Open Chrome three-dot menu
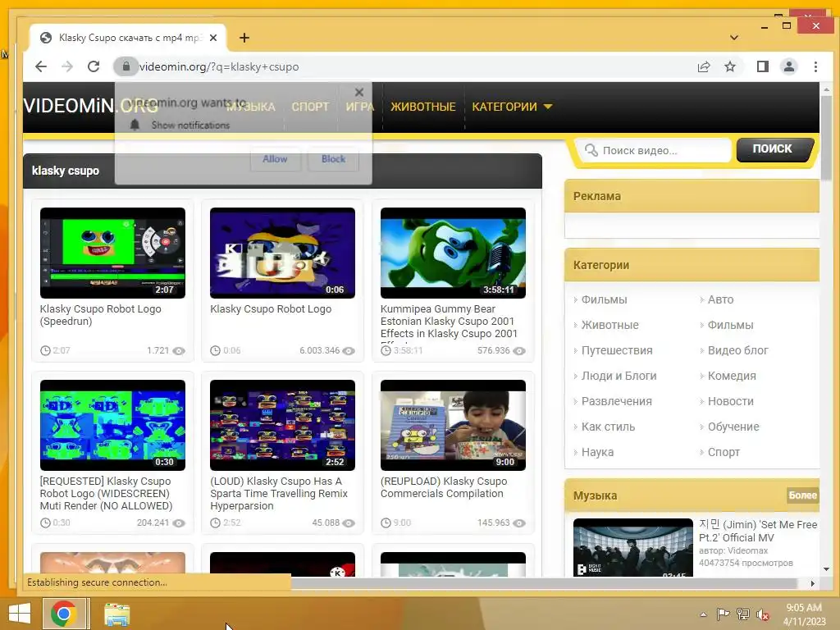 pyautogui.click(x=815, y=66)
